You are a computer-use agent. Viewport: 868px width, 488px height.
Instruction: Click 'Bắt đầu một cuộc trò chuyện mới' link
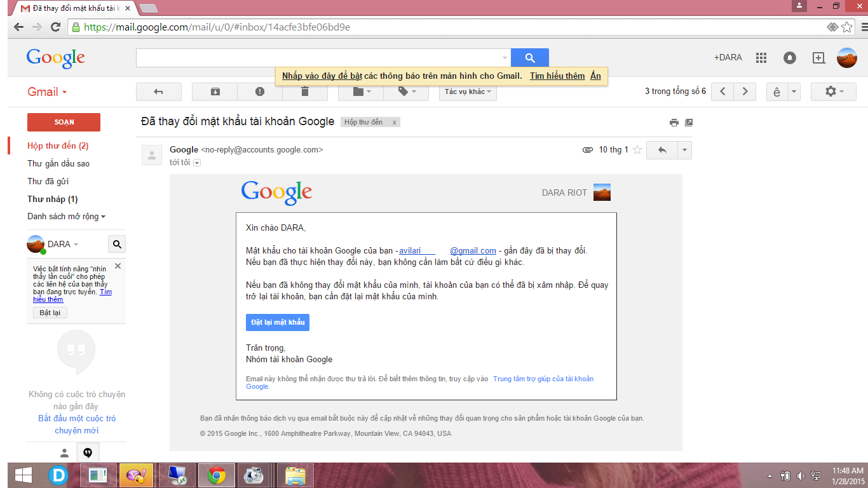coord(77,424)
